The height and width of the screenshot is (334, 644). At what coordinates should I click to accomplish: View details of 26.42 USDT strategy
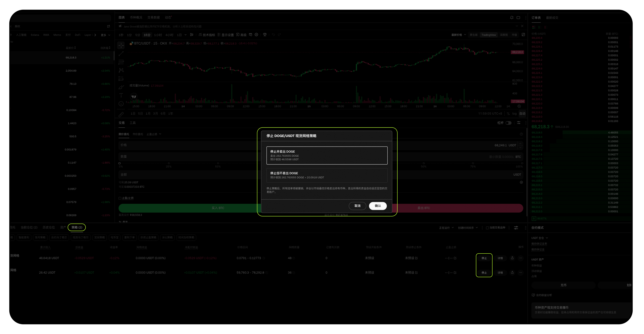500,273
